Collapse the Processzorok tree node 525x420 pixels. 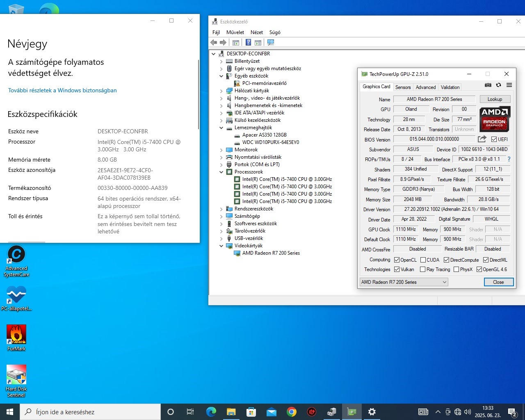click(221, 172)
